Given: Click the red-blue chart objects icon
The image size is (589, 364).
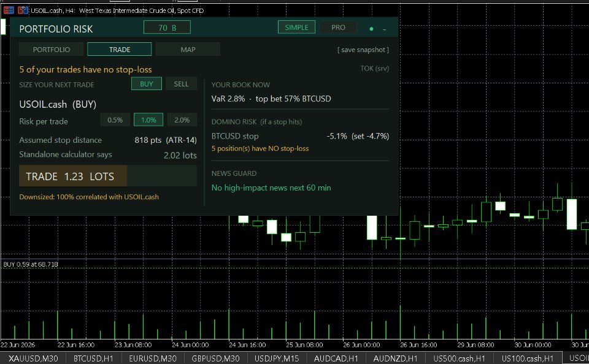Looking at the screenshot, I should pyautogui.click(x=23, y=10).
